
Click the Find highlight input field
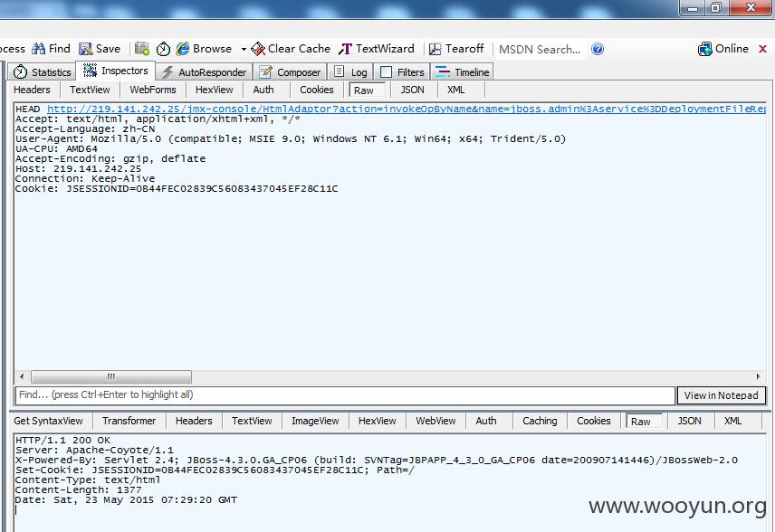pos(345,394)
